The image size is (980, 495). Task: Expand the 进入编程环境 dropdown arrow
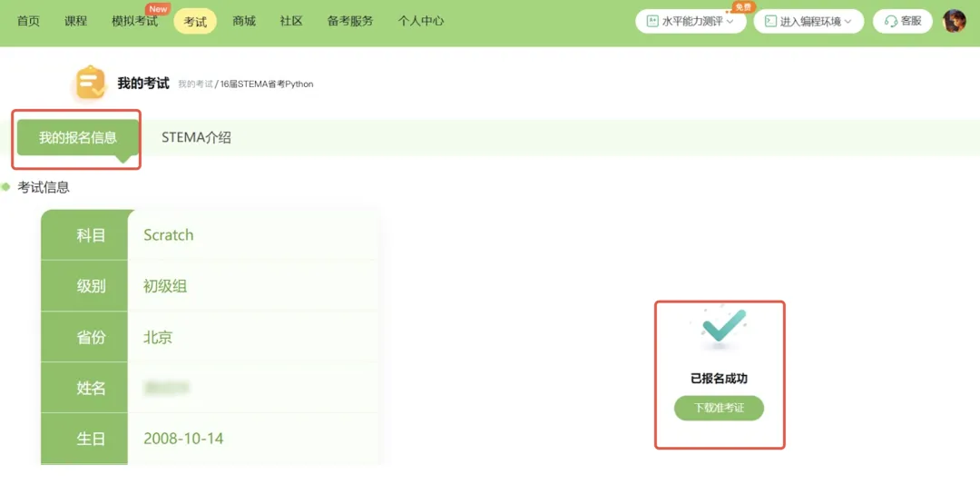[848, 21]
